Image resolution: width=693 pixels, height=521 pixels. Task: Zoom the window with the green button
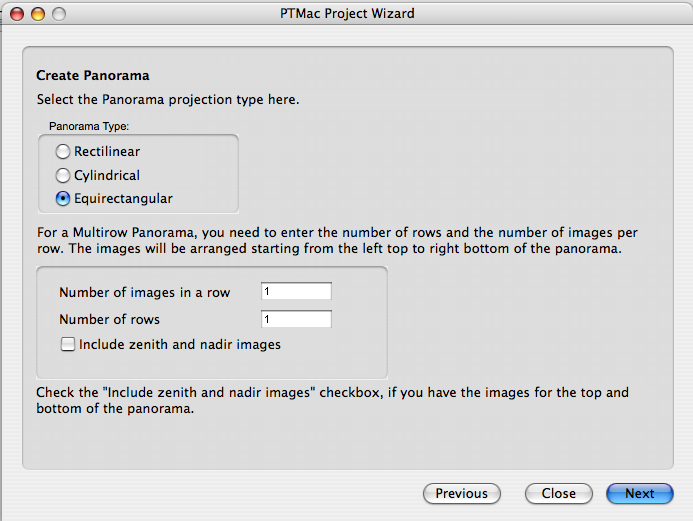[x=59, y=14]
